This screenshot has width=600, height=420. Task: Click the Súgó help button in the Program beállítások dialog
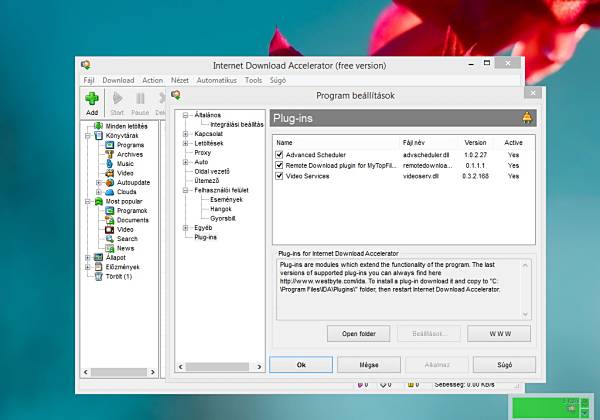504,365
